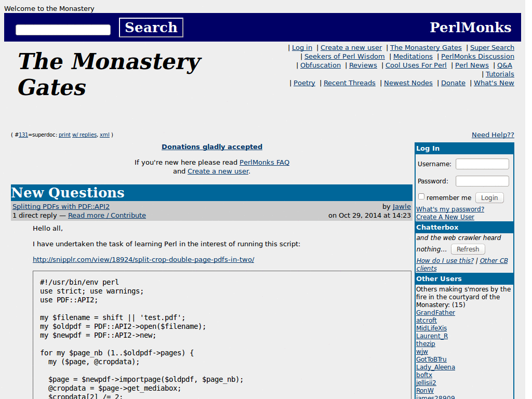The height and width of the screenshot is (399, 532).
Task: Toggle the remember me checkbox
Action: click(x=421, y=196)
